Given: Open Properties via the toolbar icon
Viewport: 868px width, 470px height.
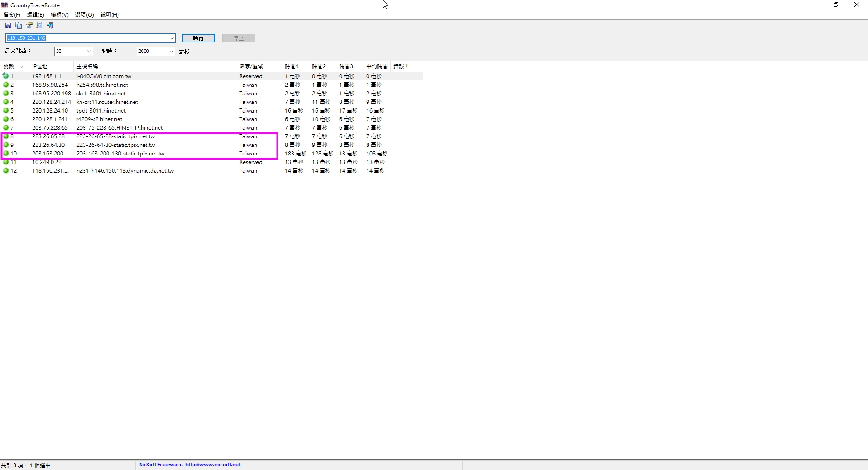Looking at the screenshot, I should 29,26.
